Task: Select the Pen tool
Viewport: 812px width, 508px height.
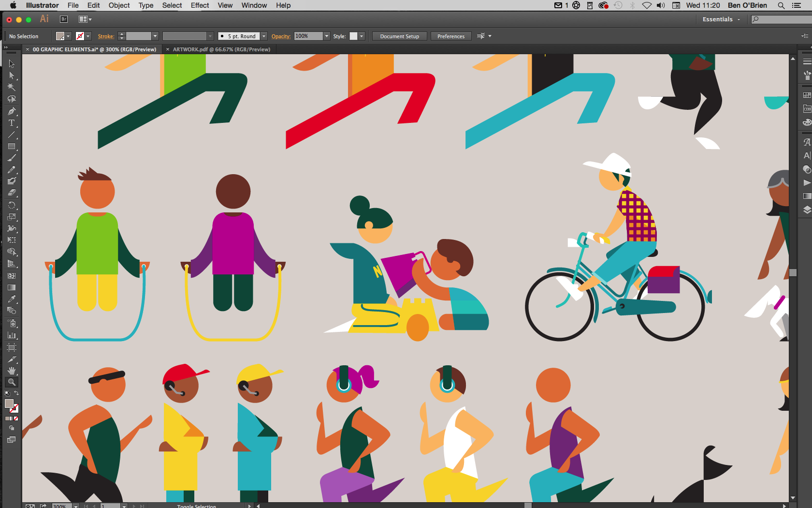Action: point(12,111)
